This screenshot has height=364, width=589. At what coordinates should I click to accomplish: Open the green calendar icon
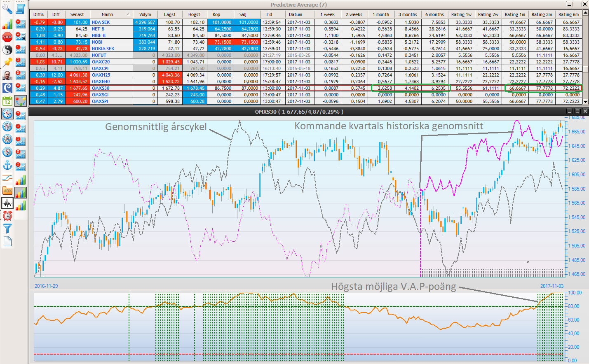pyautogui.click(x=7, y=101)
